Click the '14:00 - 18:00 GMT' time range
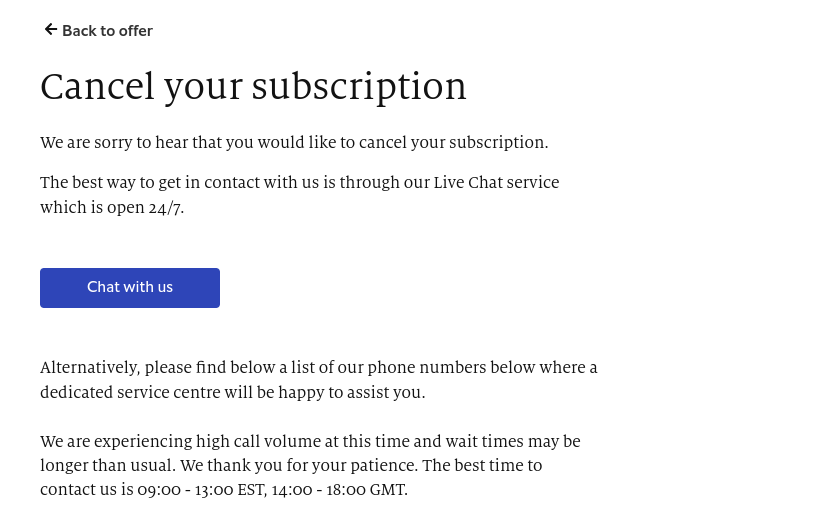 [x=339, y=490]
